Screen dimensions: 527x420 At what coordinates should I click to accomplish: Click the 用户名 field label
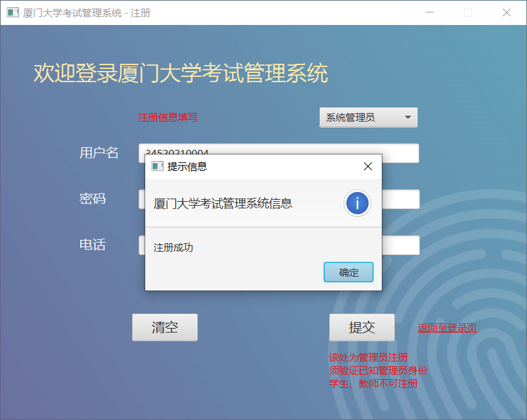(99, 152)
